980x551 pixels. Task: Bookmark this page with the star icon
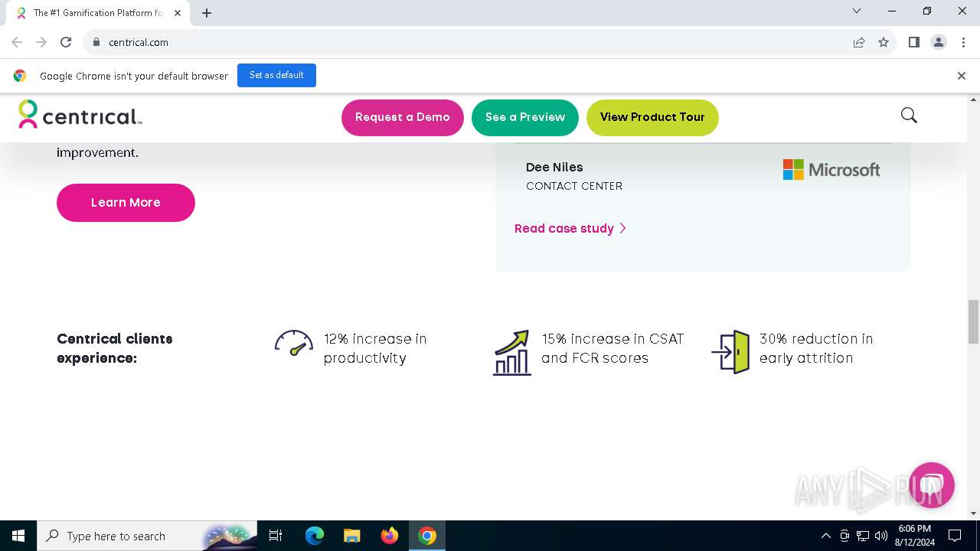[x=884, y=42]
